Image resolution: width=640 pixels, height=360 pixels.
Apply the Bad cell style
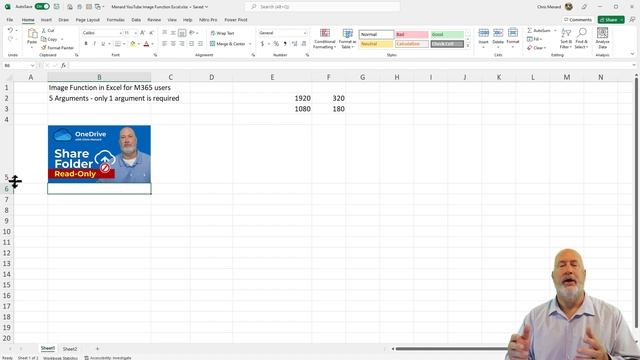(x=412, y=34)
